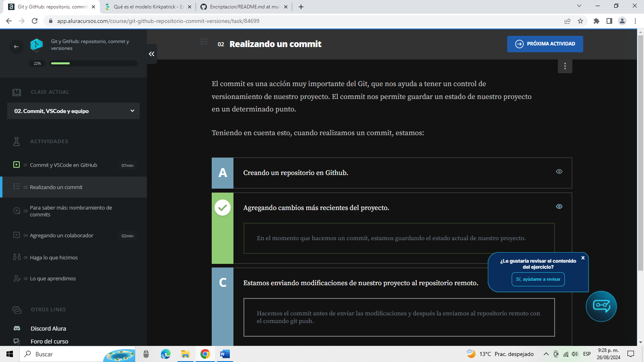Open Chrome profile avatar
This screenshot has width=644, height=362.
622,21
